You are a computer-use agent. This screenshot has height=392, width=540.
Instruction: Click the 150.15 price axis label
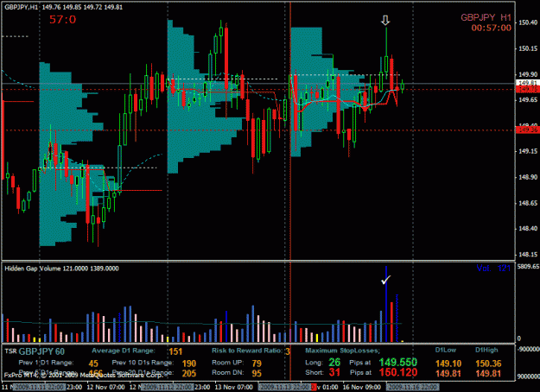(x=528, y=48)
